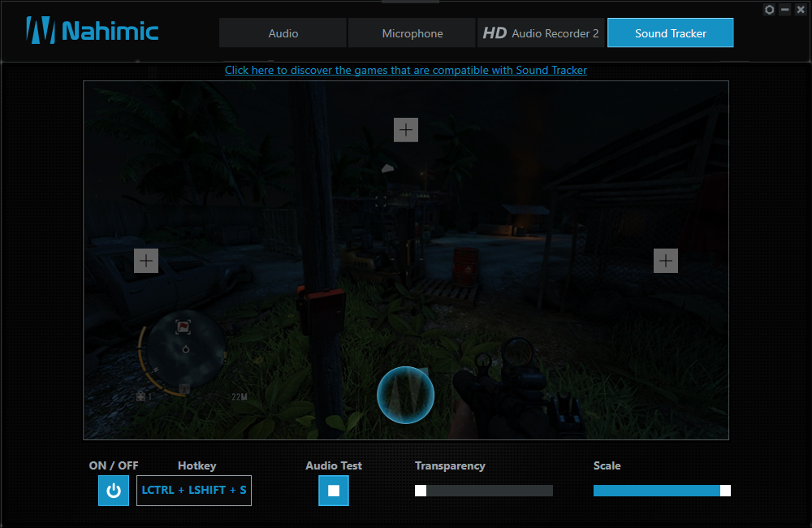Viewport: 812px width, 528px height.
Task: Go to the HD Audio Recorder 2 tab
Action: pyautogui.click(x=541, y=33)
